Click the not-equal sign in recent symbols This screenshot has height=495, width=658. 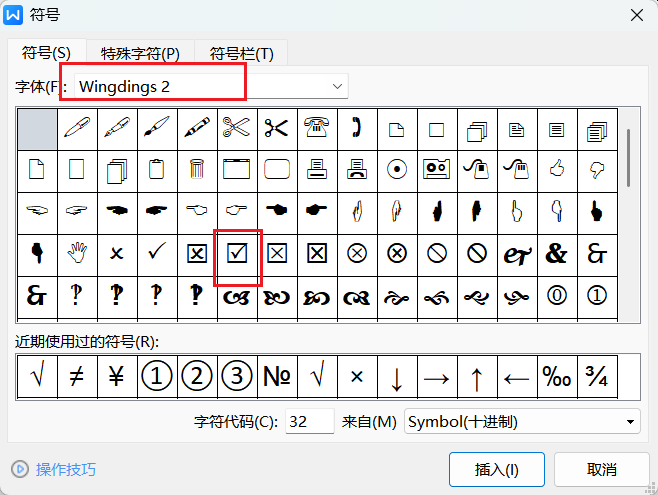77,378
